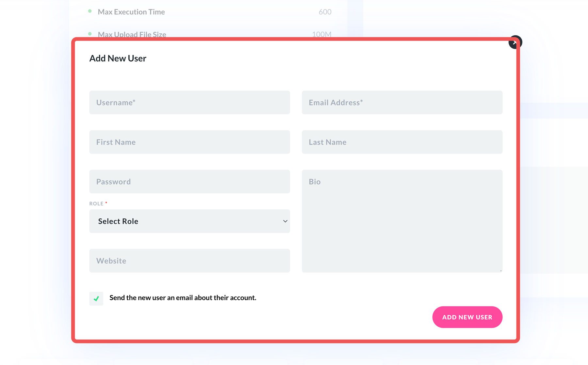
Task: Click the First Name input
Action: coord(189,142)
